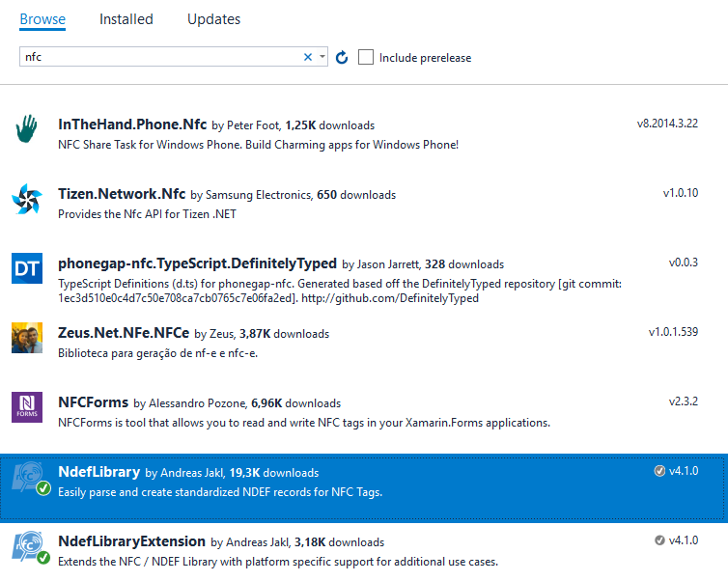Click 'Easily parse and create standardized NDEF' description

pyautogui.click(x=220, y=492)
